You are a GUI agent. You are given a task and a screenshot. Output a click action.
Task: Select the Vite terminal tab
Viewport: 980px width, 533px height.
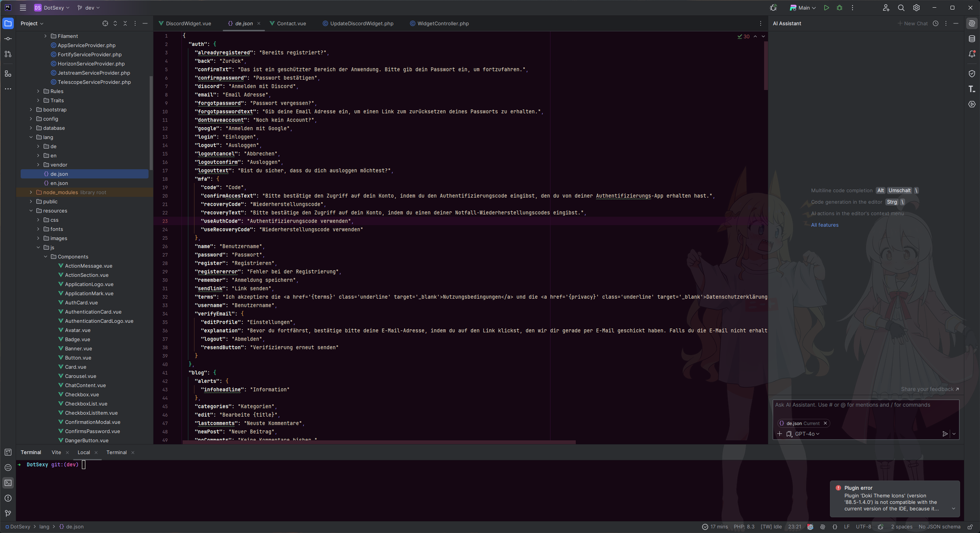56,452
